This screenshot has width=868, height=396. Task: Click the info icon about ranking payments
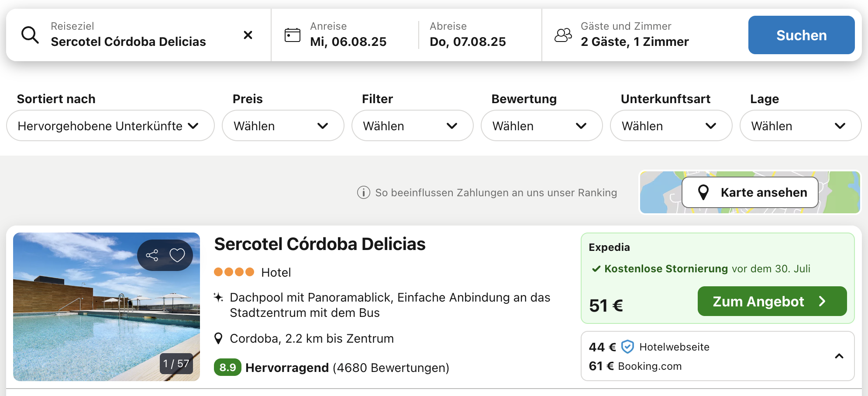(364, 192)
